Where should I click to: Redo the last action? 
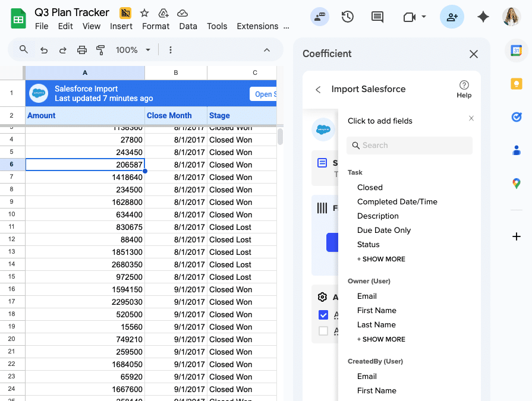tap(63, 50)
